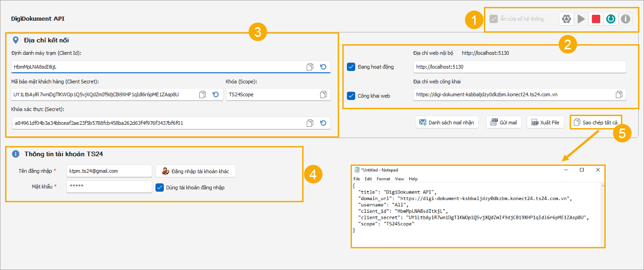Open the Help menu in Notepad

tap(413, 179)
